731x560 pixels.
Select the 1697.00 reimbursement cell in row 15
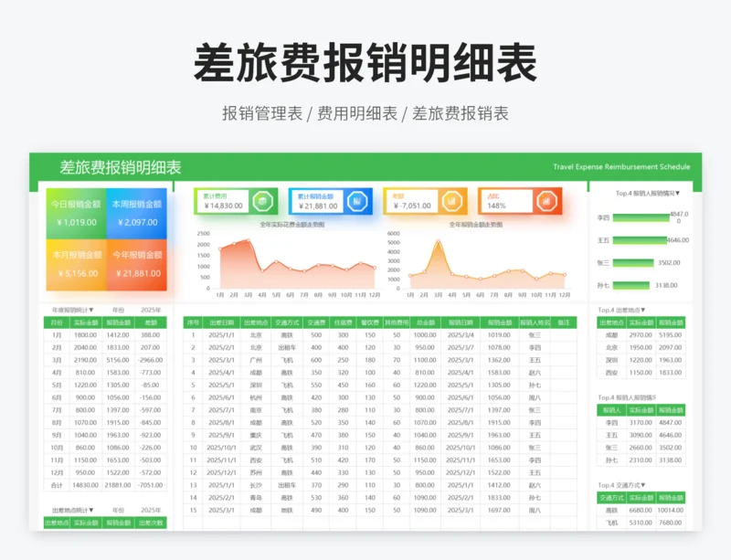[499, 511]
